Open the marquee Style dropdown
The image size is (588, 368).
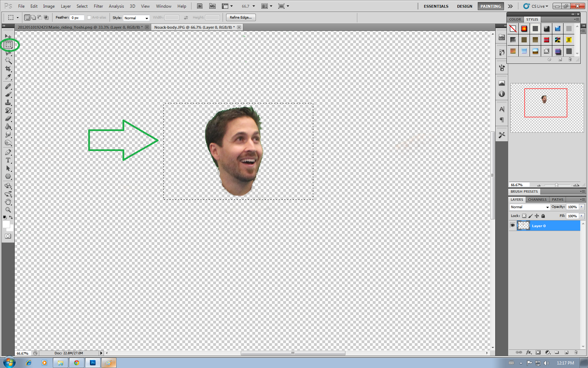136,18
